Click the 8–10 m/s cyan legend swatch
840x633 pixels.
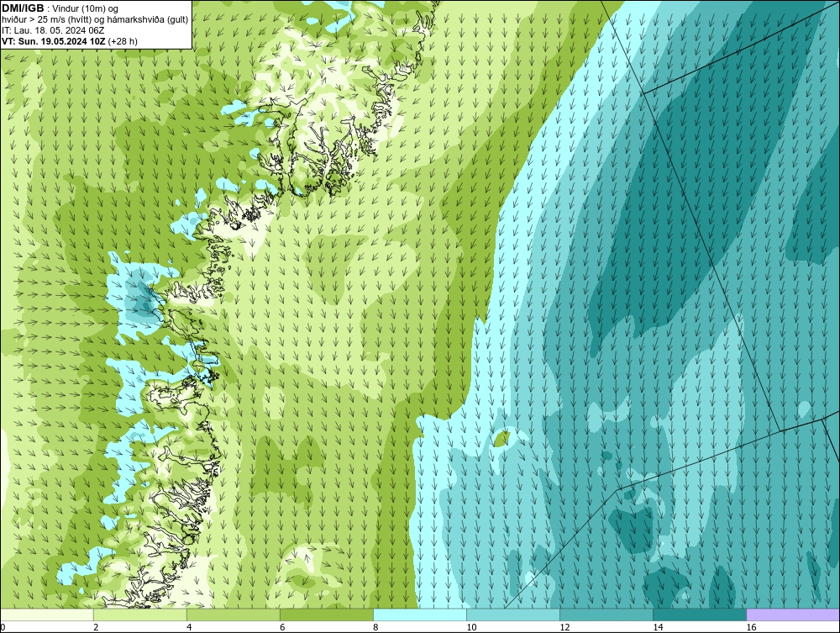pyautogui.click(x=419, y=615)
